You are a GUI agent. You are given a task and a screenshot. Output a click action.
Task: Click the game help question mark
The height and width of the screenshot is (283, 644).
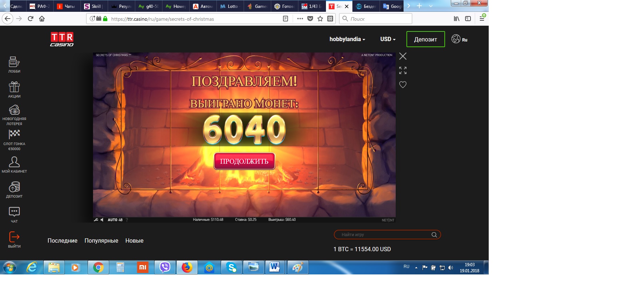(x=127, y=220)
